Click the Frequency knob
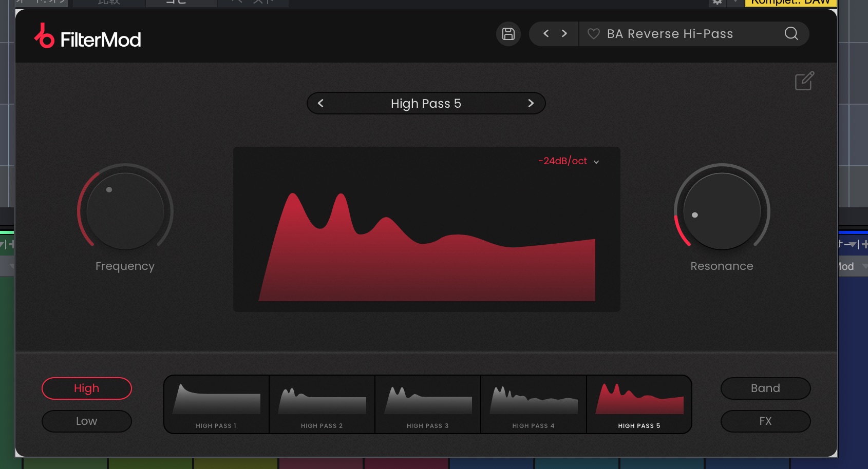This screenshot has height=469, width=868. (x=125, y=211)
